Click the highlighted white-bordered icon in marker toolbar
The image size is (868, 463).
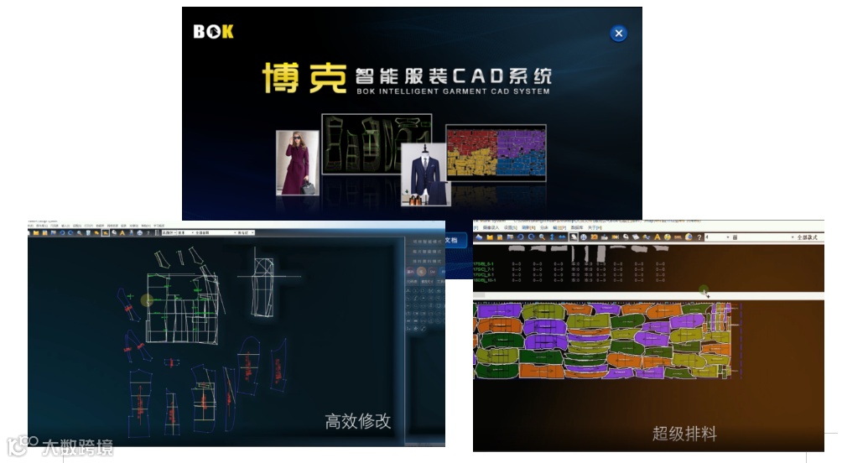pyautogui.click(x=574, y=237)
